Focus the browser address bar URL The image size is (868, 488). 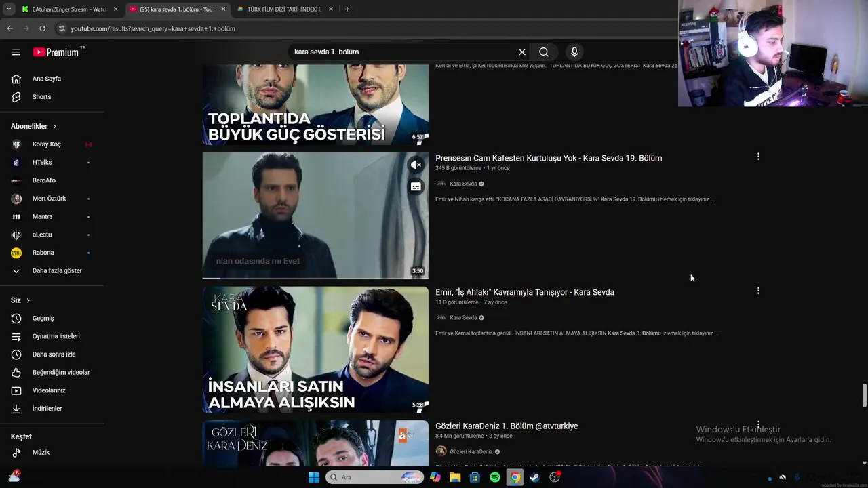(x=153, y=28)
